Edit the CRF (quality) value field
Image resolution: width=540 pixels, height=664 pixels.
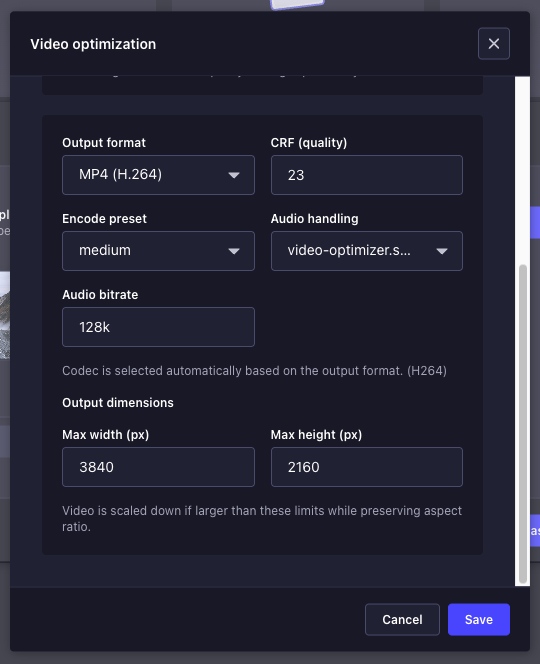[367, 175]
